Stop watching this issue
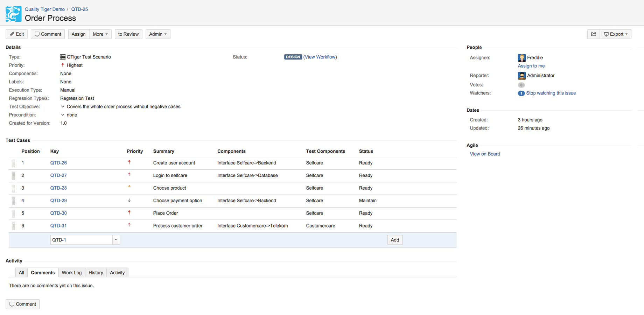This screenshot has height=315, width=644. pyautogui.click(x=551, y=93)
